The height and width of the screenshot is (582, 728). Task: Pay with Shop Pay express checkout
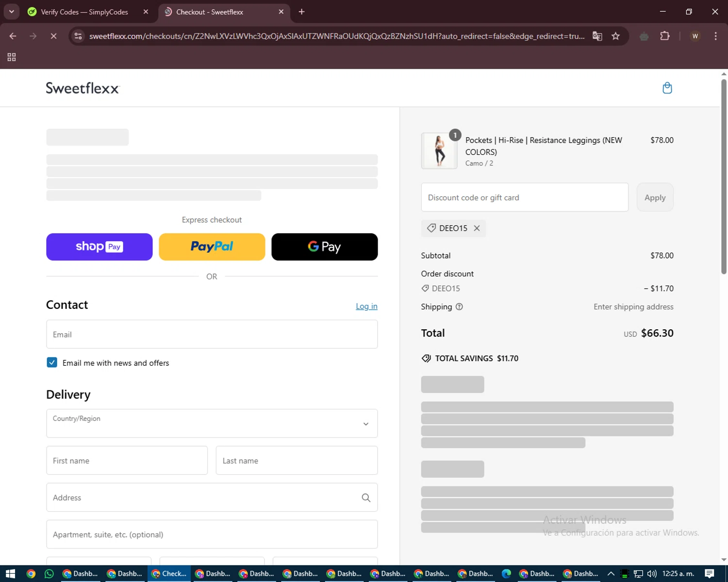point(99,247)
